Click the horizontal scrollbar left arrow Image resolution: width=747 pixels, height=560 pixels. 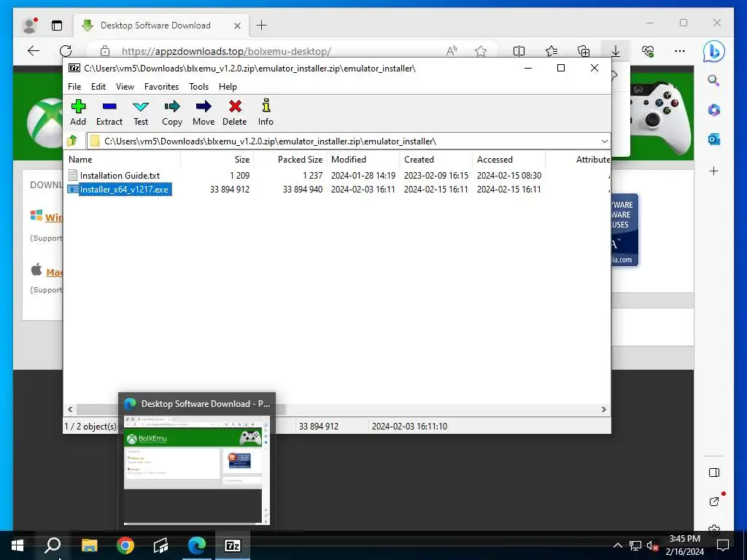[x=70, y=410]
